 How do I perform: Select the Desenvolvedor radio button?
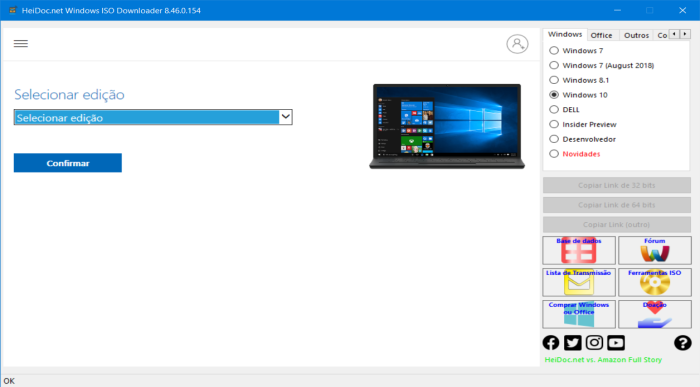click(554, 139)
